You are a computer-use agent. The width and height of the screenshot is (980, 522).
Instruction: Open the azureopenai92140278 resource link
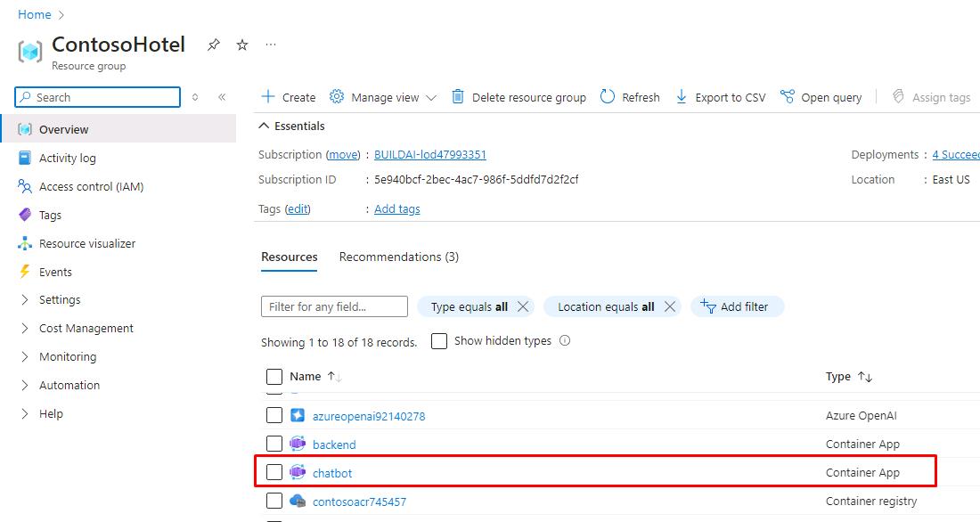369,416
